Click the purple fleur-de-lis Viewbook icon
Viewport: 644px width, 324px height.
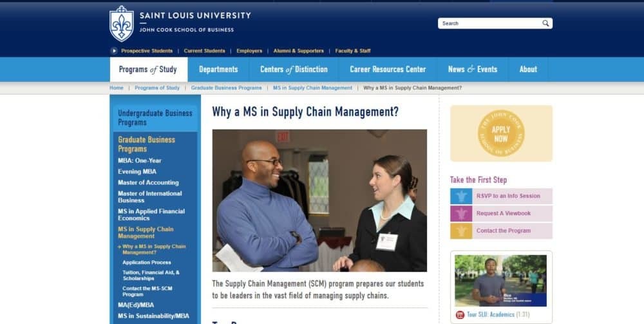coord(461,214)
